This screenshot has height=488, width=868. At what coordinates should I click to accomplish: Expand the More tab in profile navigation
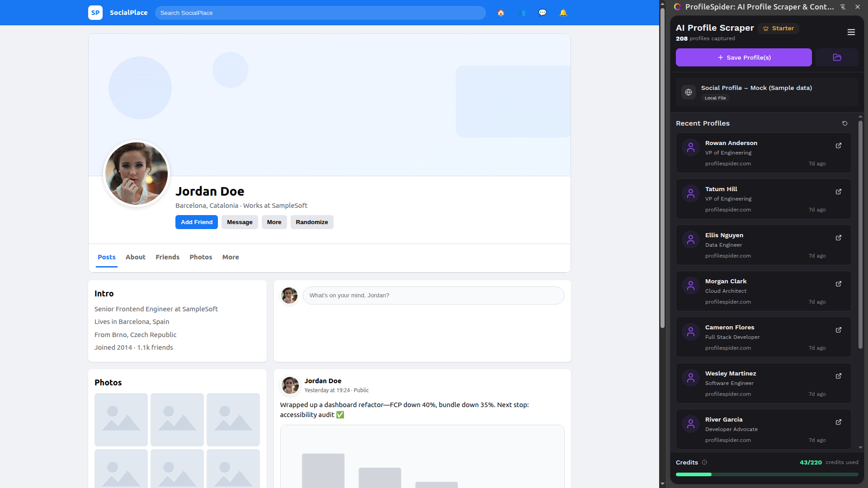click(x=231, y=257)
